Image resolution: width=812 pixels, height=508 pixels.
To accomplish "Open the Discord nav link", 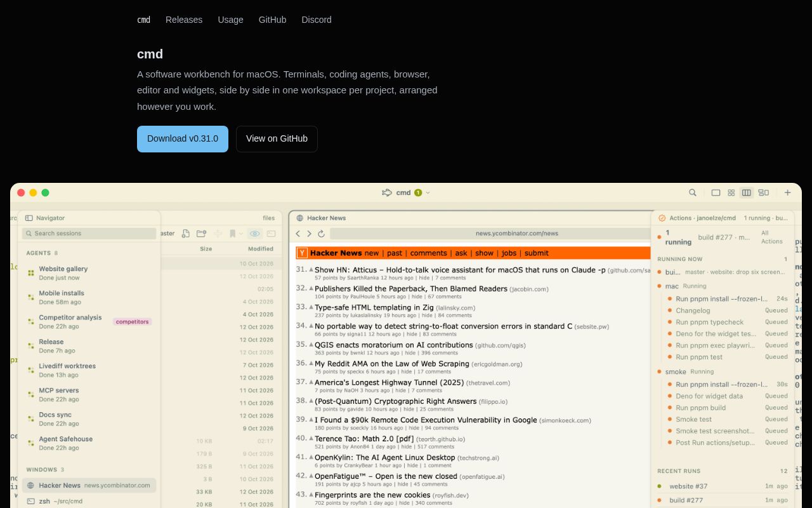I will tap(317, 20).
